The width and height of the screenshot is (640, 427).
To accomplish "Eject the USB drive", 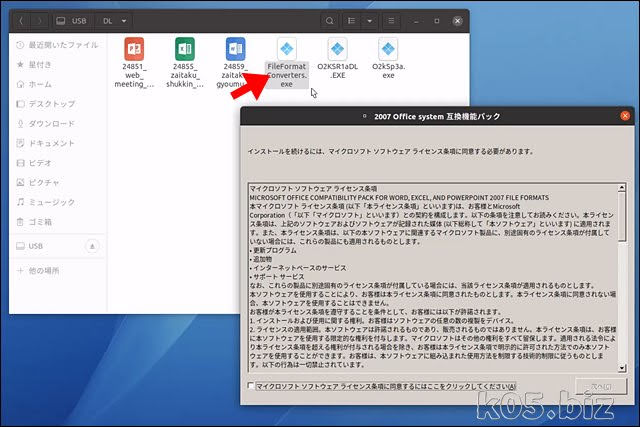I will (92, 246).
